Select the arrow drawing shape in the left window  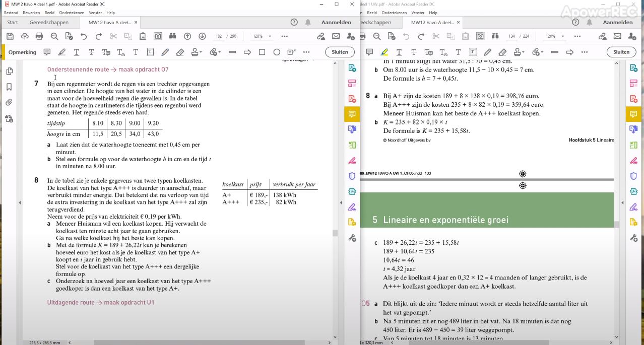pos(247,52)
